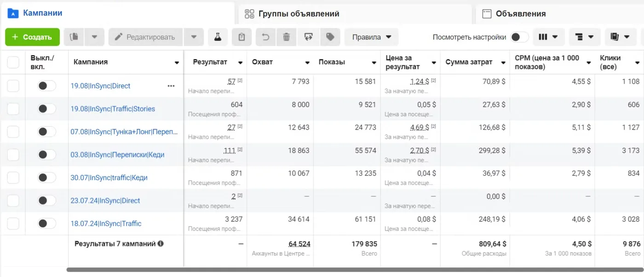Enable the Посмотреть настройки toggle
Viewport: 644px width, 277px height.
click(x=519, y=37)
